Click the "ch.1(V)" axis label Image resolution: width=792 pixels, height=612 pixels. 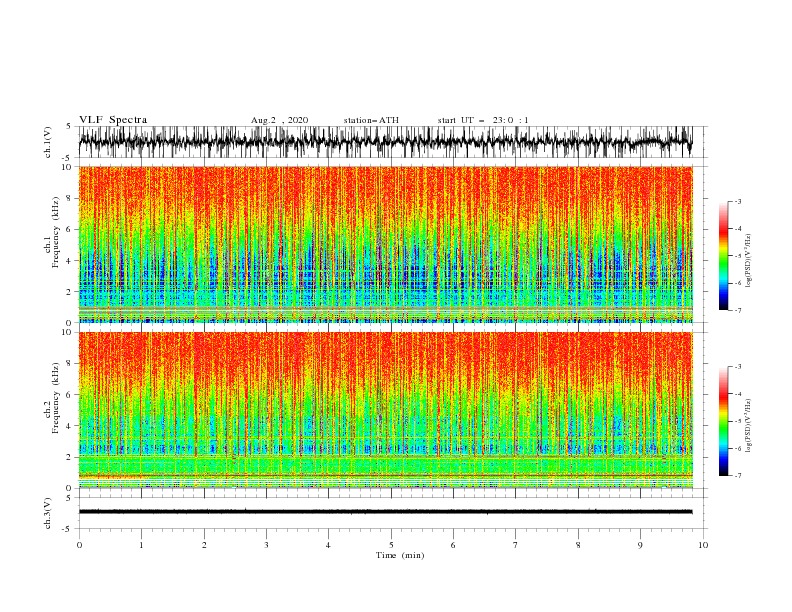coord(48,142)
